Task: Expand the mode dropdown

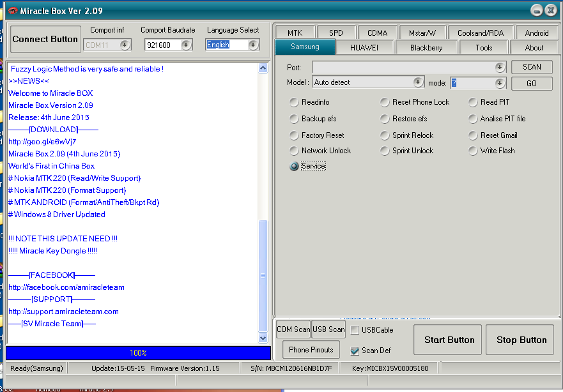Action: pos(500,83)
